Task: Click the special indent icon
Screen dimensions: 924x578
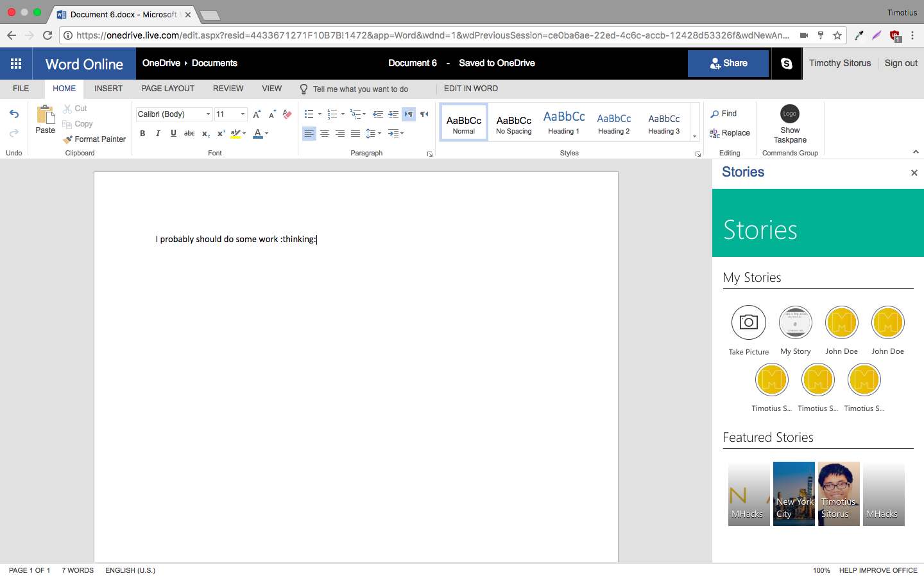Action: tap(393, 134)
